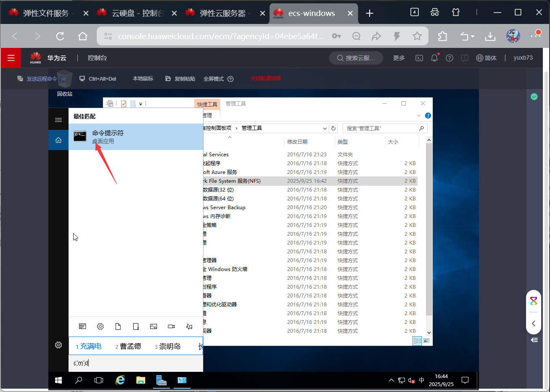Open the browser extensions puzzle icon
550x392 pixels.
pyautogui.click(x=442, y=36)
